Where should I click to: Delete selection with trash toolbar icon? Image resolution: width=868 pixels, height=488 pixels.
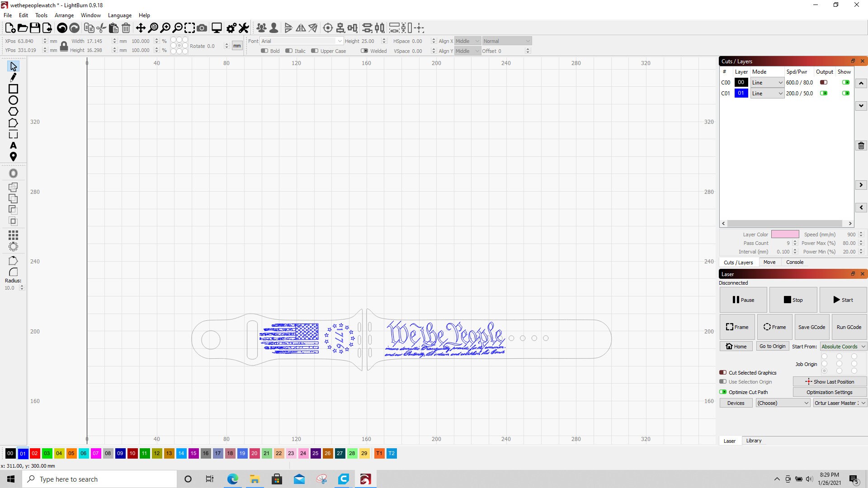[126, 28]
